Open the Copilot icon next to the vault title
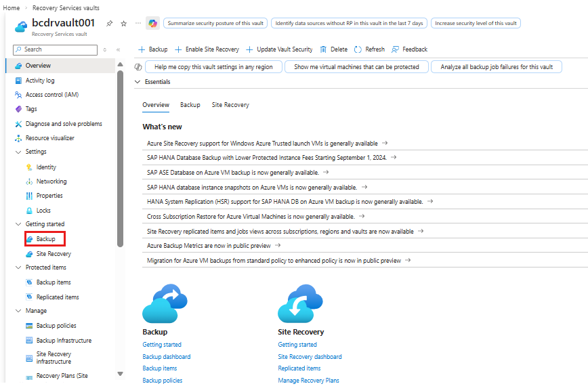588x386 pixels. tap(152, 23)
